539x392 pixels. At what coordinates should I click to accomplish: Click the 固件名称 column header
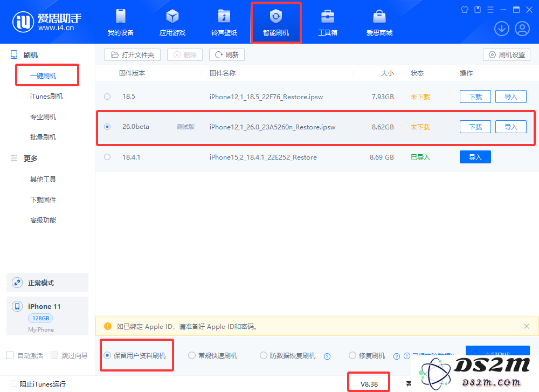[x=223, y=73]
